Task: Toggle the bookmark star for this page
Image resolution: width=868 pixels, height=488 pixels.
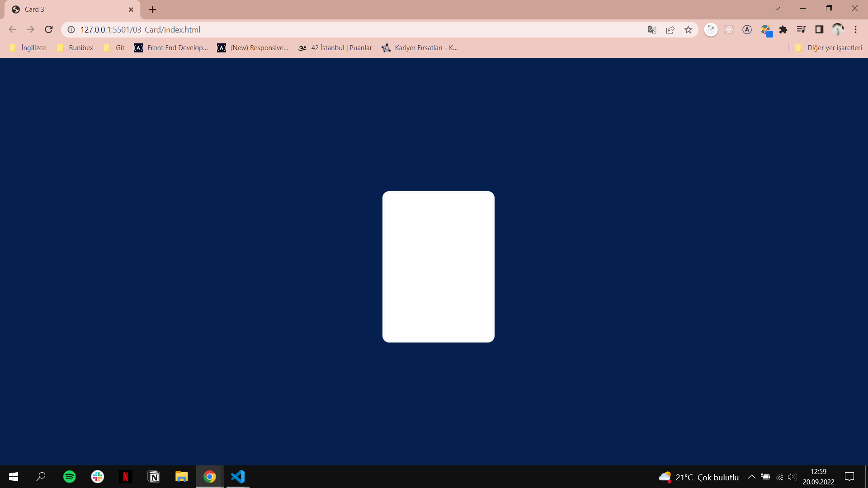Action: point(688,29)
